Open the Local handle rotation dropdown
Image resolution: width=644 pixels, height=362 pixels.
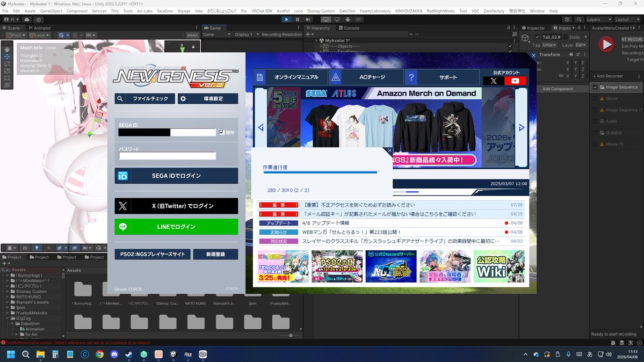(39, 35)
